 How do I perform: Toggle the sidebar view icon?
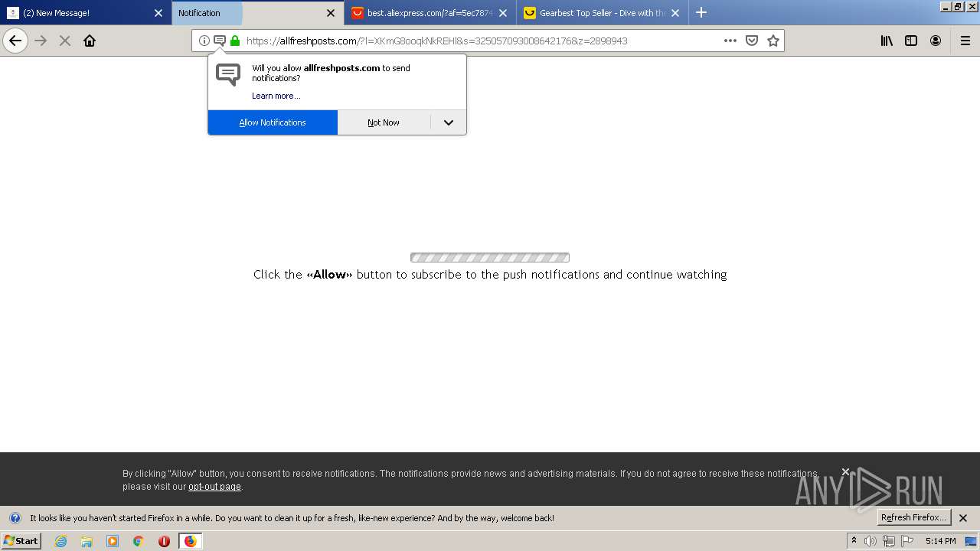click(911, 41)
